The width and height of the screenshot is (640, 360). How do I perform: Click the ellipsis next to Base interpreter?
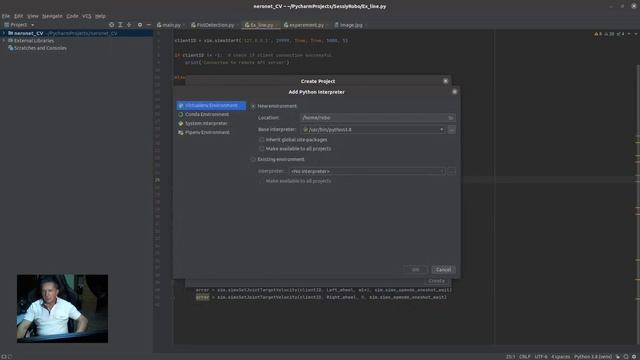451,130
